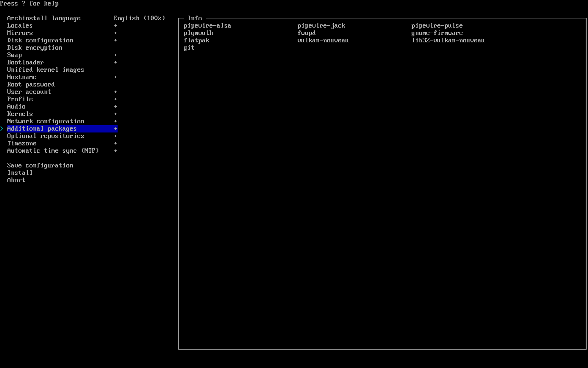Select the Swap menu entry
588x368 pixels.
pyautogui.click(x=14, y=55)
